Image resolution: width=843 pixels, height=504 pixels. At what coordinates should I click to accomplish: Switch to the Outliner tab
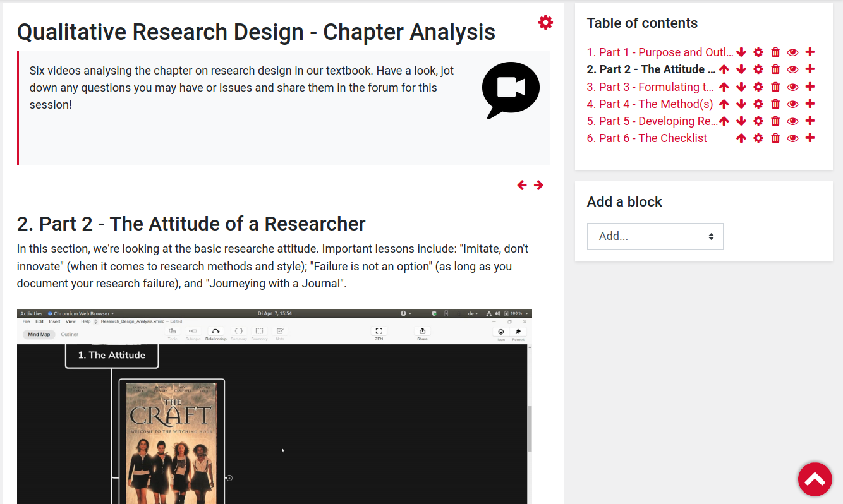69,334
